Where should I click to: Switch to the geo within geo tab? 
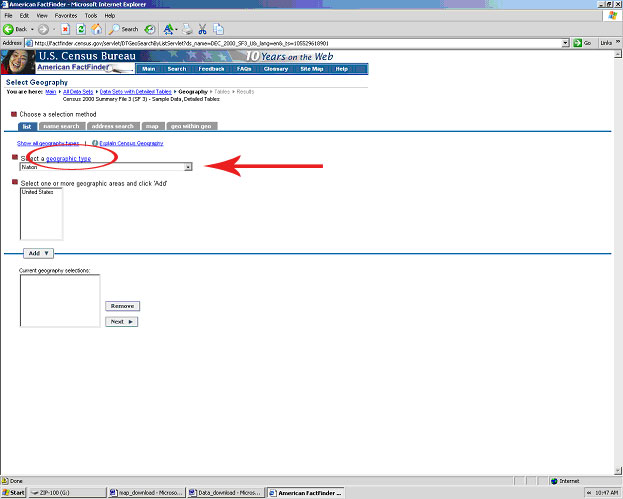tap(192, 126)
